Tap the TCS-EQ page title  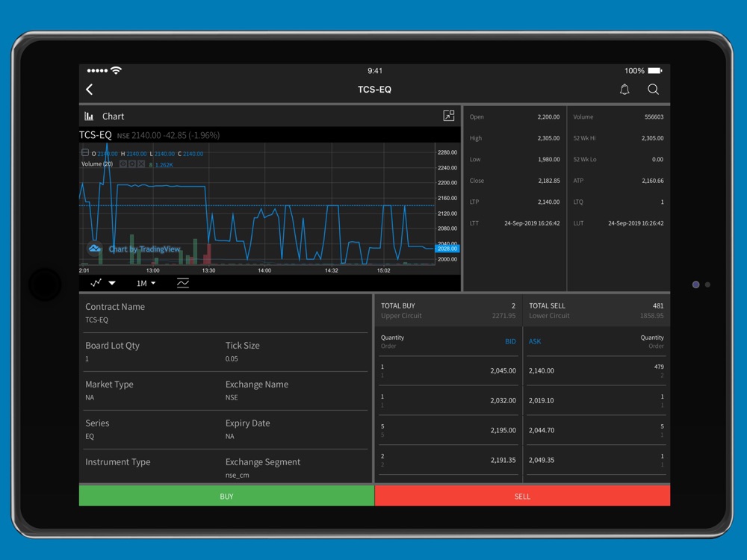pyautogui.click(x=374, y=90)
